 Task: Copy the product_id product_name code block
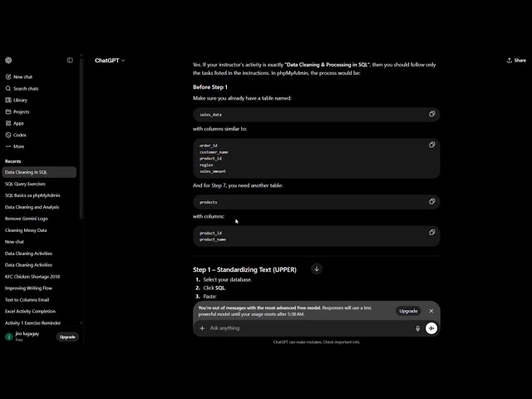(x=431, y=233)
